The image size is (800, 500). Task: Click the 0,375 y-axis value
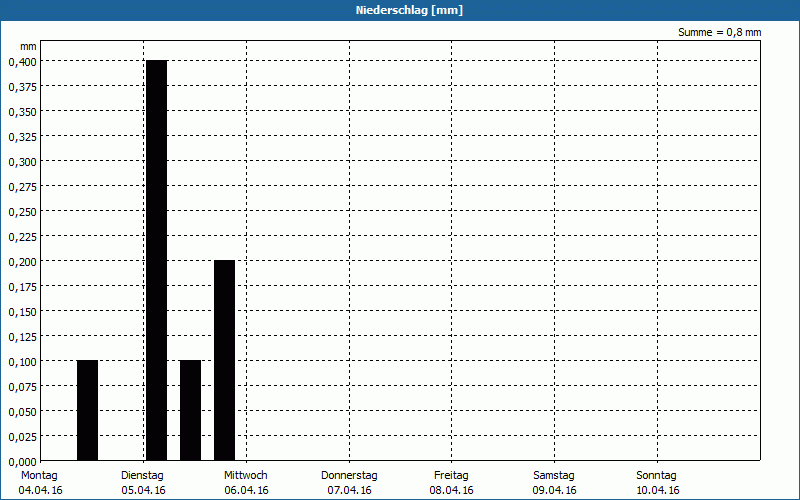[22, 87]
